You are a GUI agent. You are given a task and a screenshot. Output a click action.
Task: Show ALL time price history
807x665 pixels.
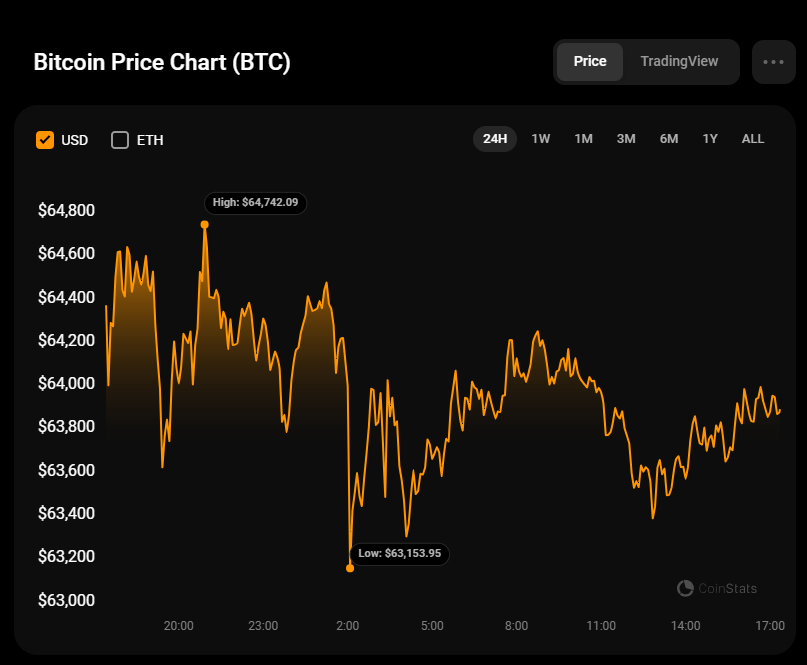coord(753,139)
